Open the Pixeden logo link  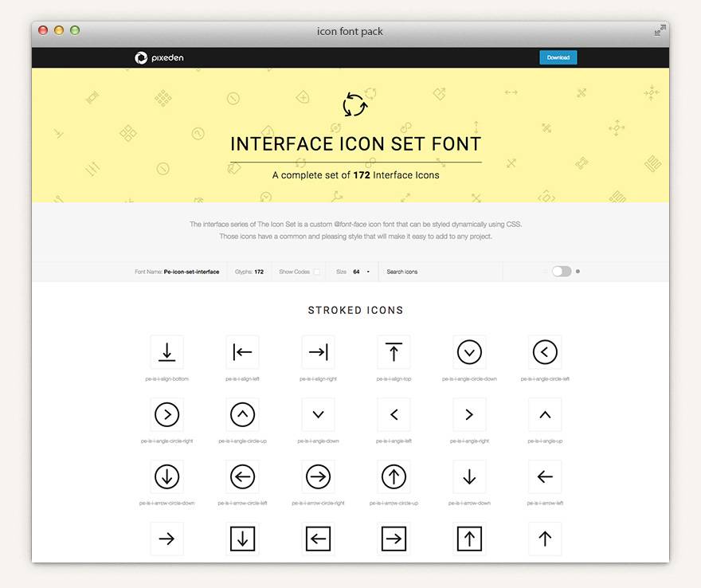coord(159,57)
